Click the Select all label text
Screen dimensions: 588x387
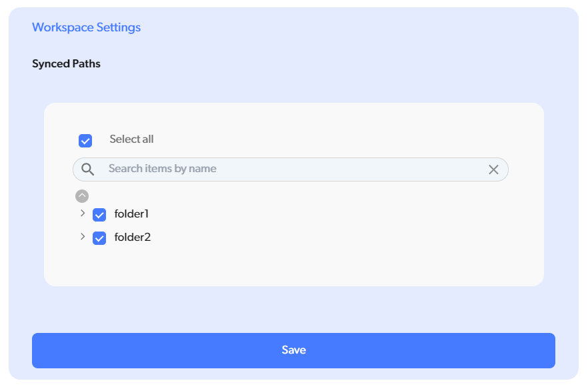coord(131,139)
